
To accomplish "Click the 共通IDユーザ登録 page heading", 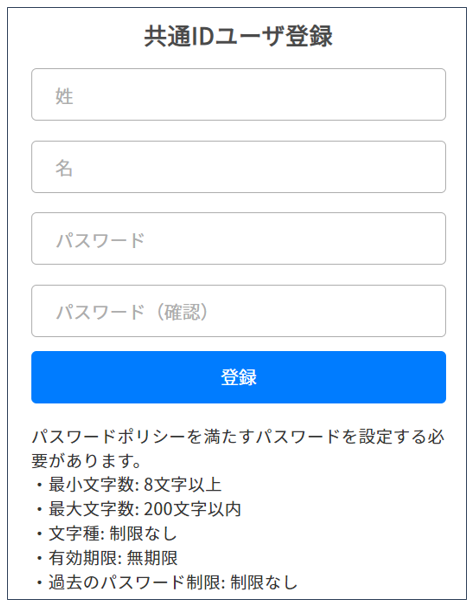I will pos(239,37).
